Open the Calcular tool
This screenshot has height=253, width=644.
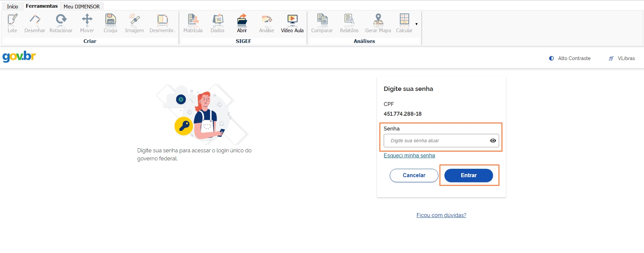404,23
